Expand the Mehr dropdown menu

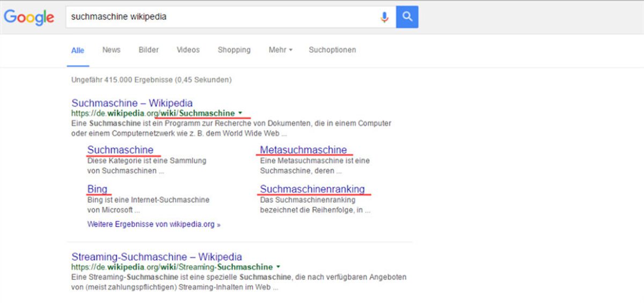point(281,50)
